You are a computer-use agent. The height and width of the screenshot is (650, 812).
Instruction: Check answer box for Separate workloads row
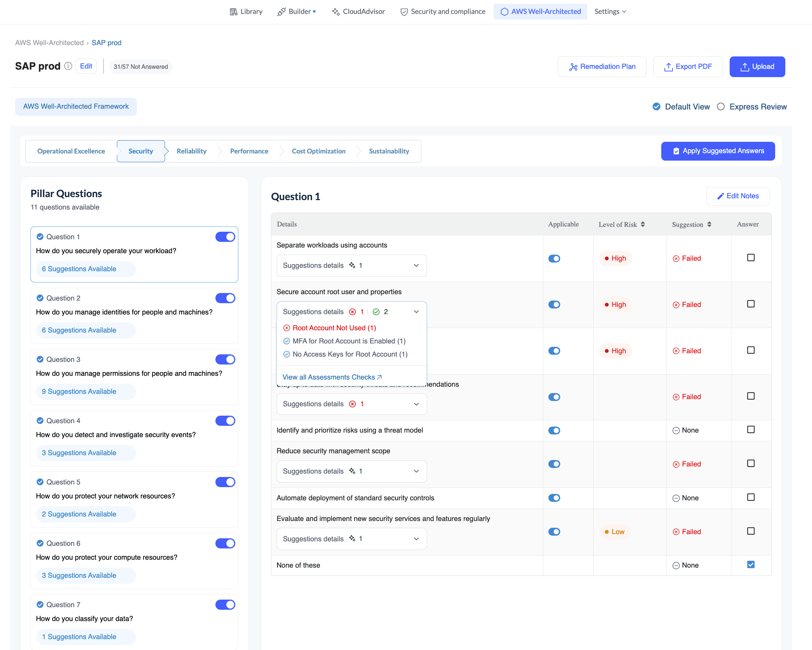click(751, 258)
